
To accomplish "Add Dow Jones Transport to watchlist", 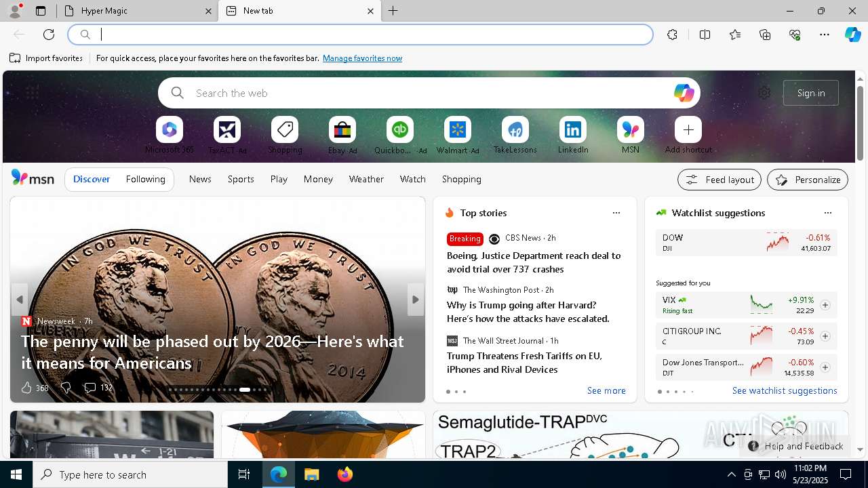I will [825, 367].
